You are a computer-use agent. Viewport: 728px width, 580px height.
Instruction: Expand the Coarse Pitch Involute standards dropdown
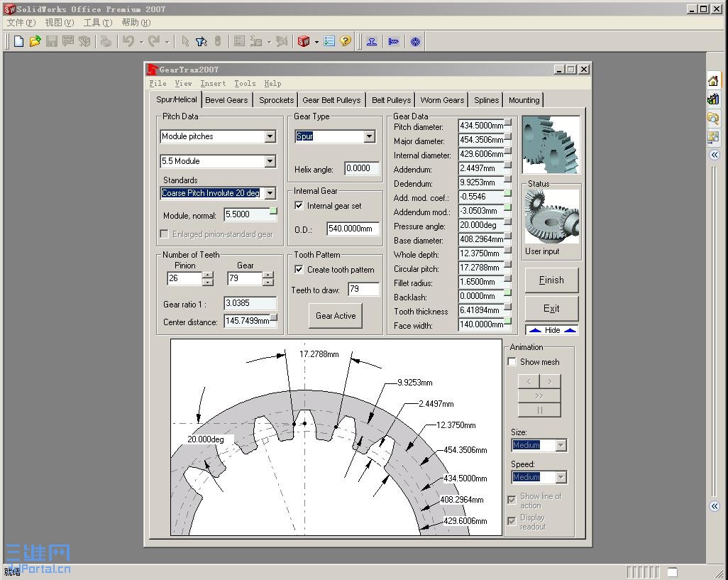point(270,193)
